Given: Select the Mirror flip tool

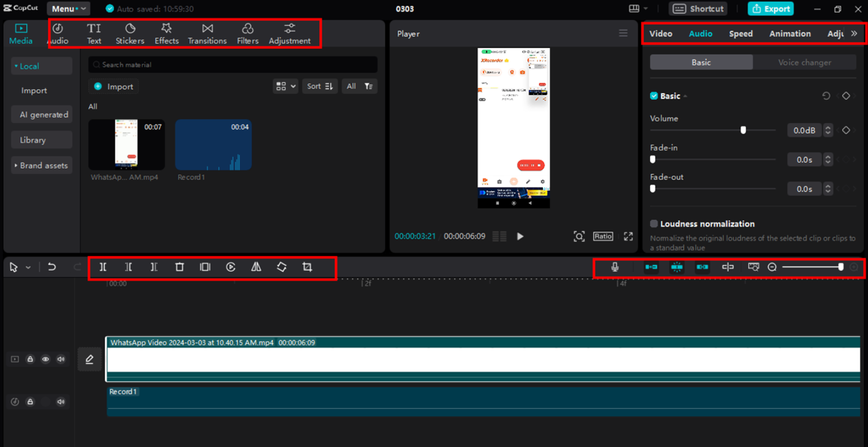Looking at the screenshot, I should (x=255, y=267).
